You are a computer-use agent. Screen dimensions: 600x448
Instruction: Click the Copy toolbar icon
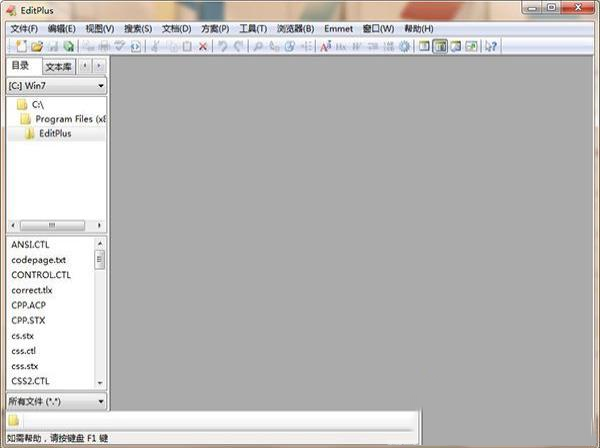[x=172, y=46]
